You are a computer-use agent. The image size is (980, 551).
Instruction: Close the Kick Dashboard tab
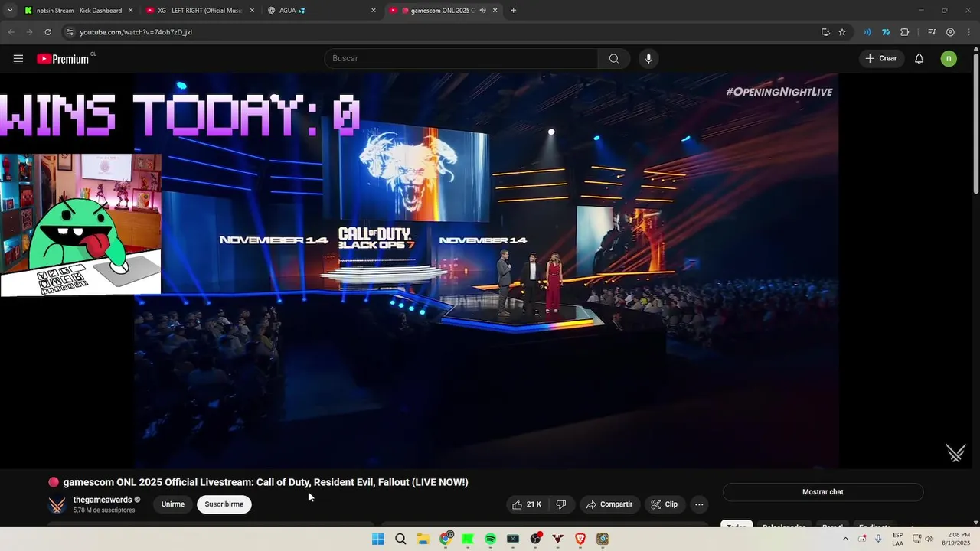pos(130,11)
